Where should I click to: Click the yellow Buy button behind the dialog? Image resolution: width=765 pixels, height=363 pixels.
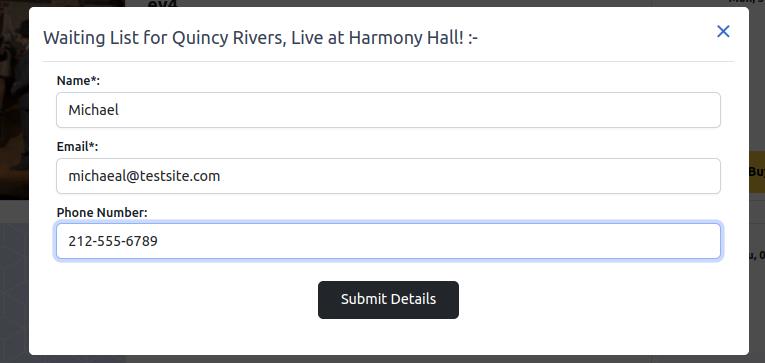coord(757,172)
